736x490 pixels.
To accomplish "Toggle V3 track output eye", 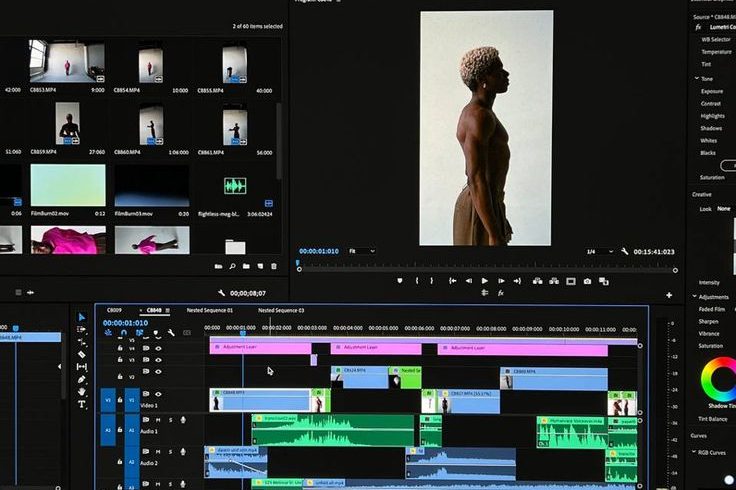I will pos(159,360).
